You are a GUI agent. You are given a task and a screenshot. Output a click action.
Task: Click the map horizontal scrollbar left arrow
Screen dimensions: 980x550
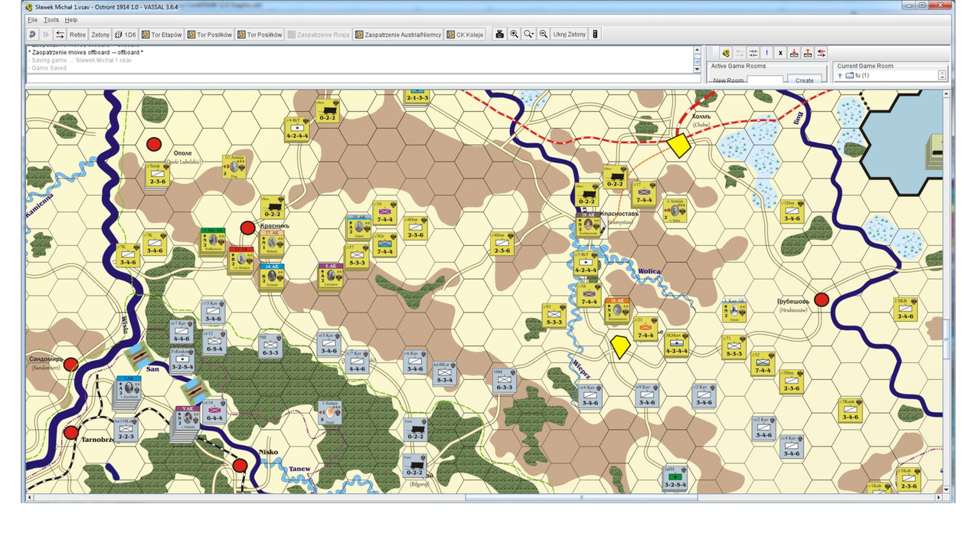(x=30, y=498)
